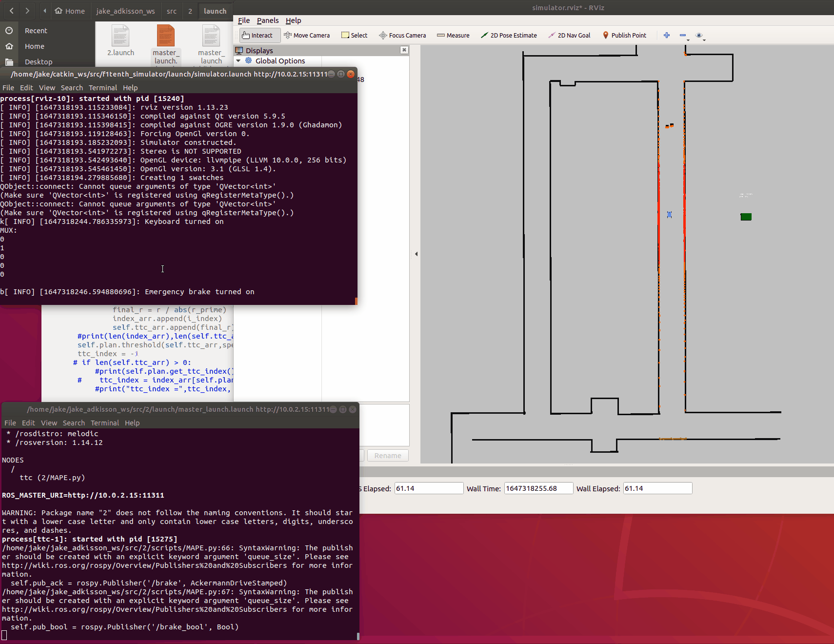Choose the Select tool in toolbar

tap(355, 36)
